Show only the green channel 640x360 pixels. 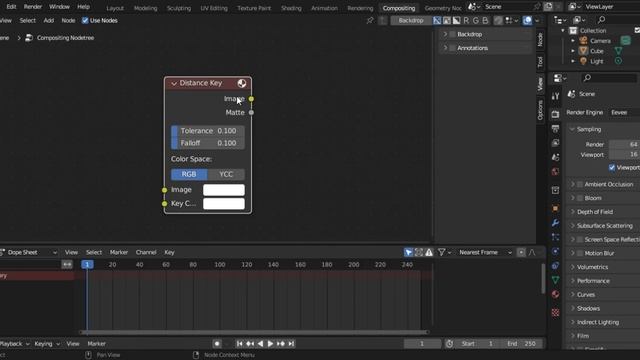476,20
